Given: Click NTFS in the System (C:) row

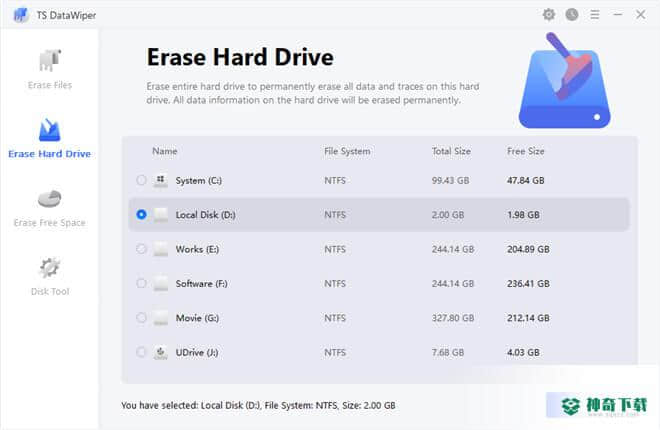Looking at the screenshot, I should (335, 180).
